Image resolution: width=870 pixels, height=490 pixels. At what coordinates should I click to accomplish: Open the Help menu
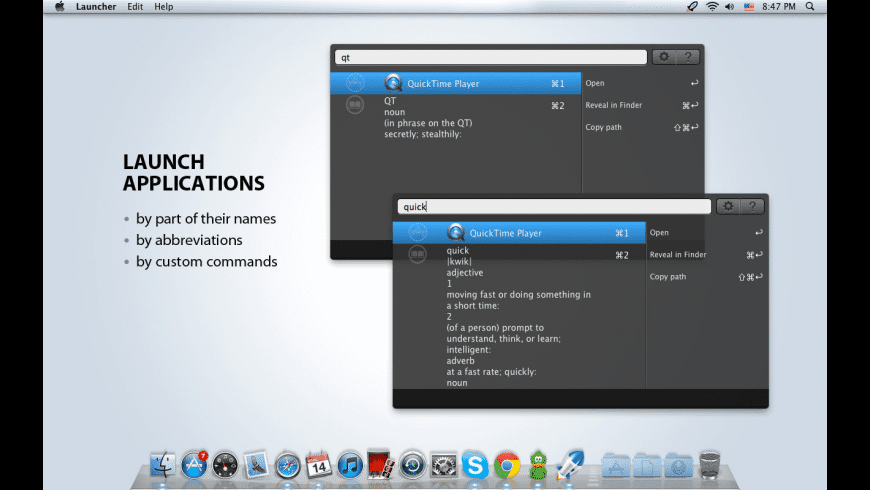[x=164, y=7]
